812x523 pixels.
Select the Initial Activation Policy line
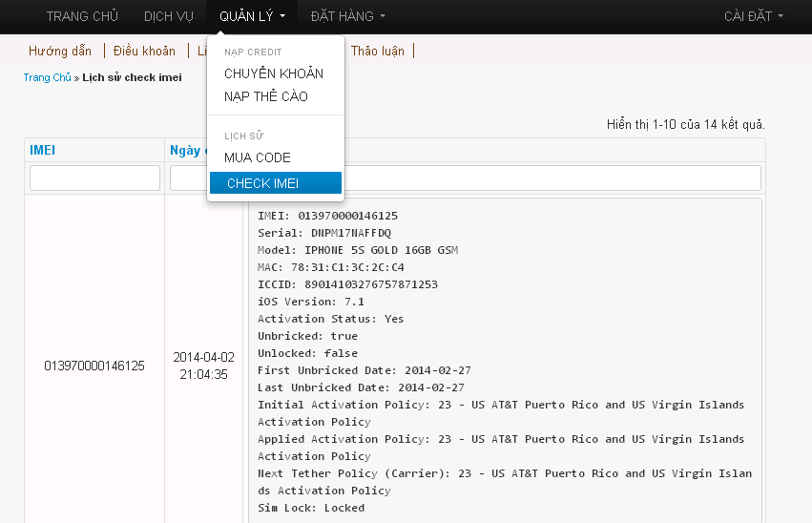click(x=501, y=413)
